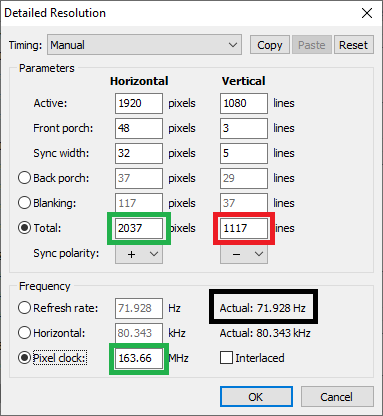The width and height of the screenshot is (383, 416).
Task: Click the Vertical Total field showing 1117
Action: click(244, 228)
